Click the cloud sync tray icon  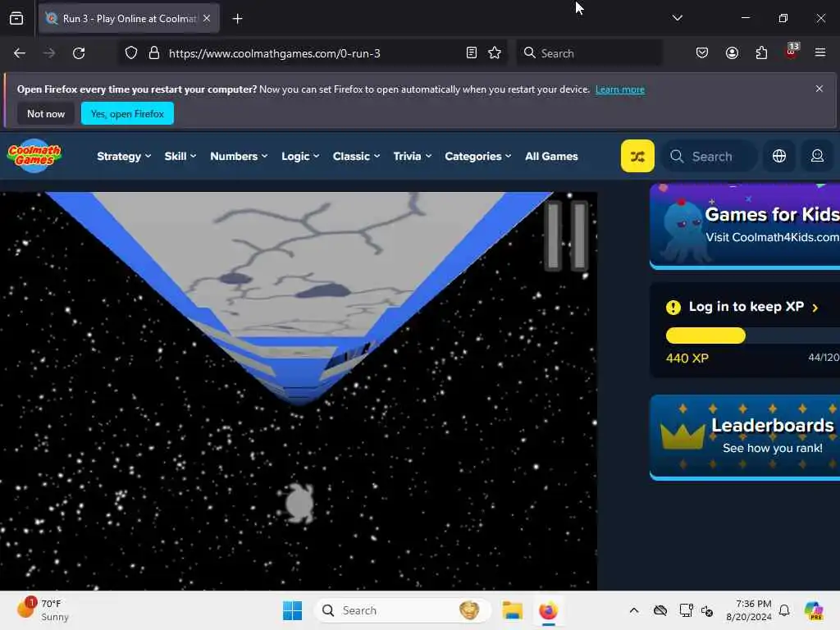pyautogui.click(x=660, y=610)
